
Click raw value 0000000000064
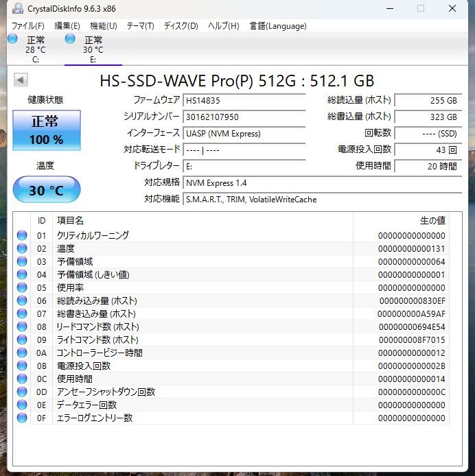(x=412, y=262)
